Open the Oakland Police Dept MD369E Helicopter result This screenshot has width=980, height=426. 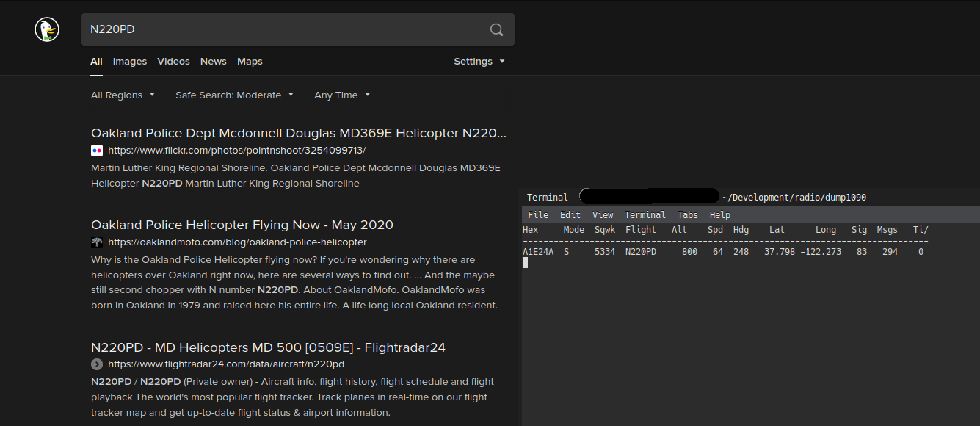point(299,133)
